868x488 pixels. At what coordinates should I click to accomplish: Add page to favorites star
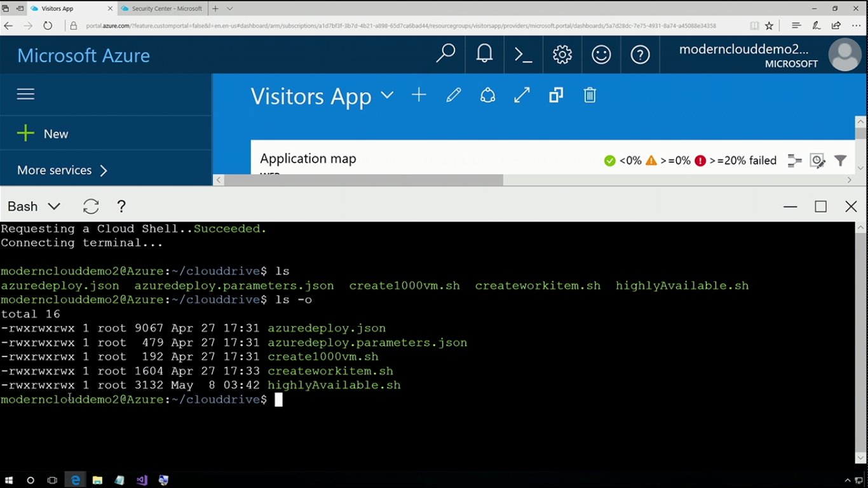(x=770, y=25)
